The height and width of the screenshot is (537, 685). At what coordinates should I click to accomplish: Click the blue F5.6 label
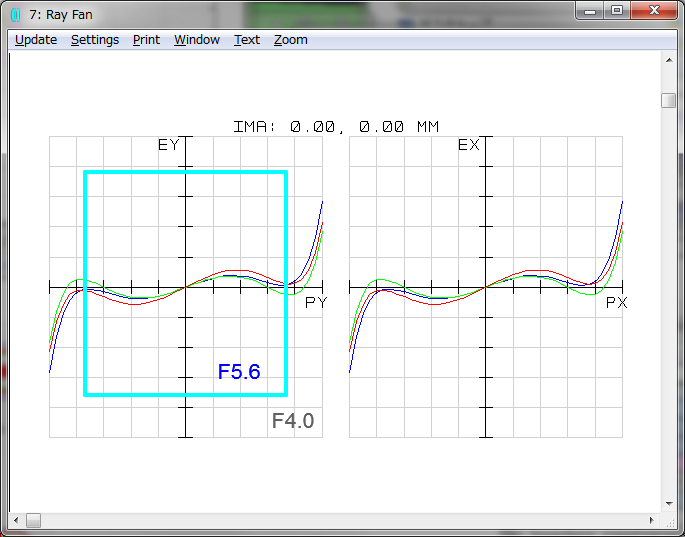[x=239, y=372]
